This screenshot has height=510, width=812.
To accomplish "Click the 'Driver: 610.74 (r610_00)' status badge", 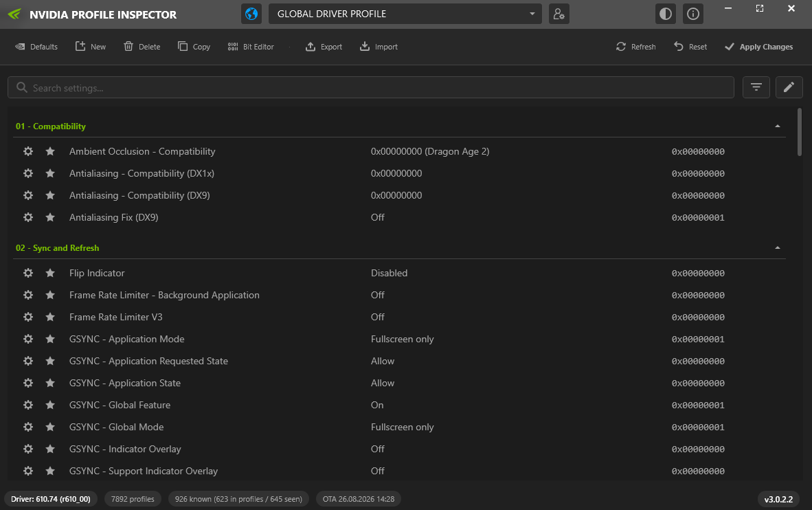I will [x=51, y=499].
